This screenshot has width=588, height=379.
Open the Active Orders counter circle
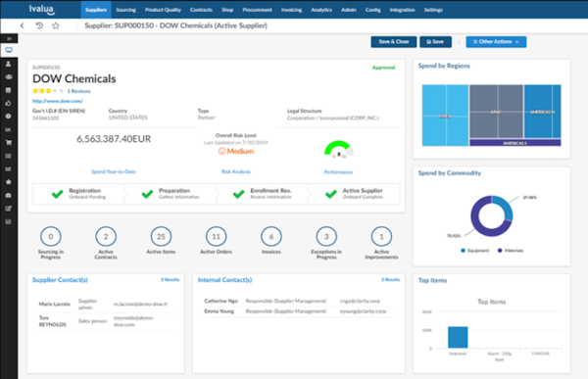[216, 237]
